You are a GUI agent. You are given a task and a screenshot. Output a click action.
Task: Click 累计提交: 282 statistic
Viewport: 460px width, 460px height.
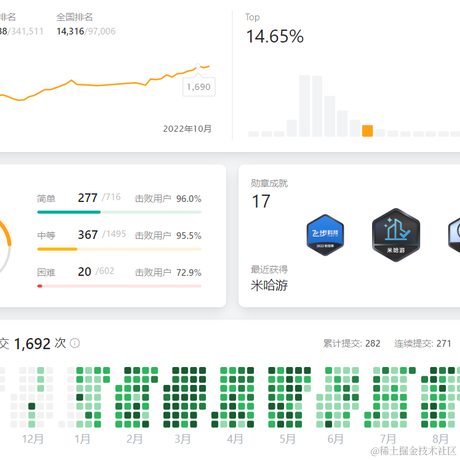[352, 343]
